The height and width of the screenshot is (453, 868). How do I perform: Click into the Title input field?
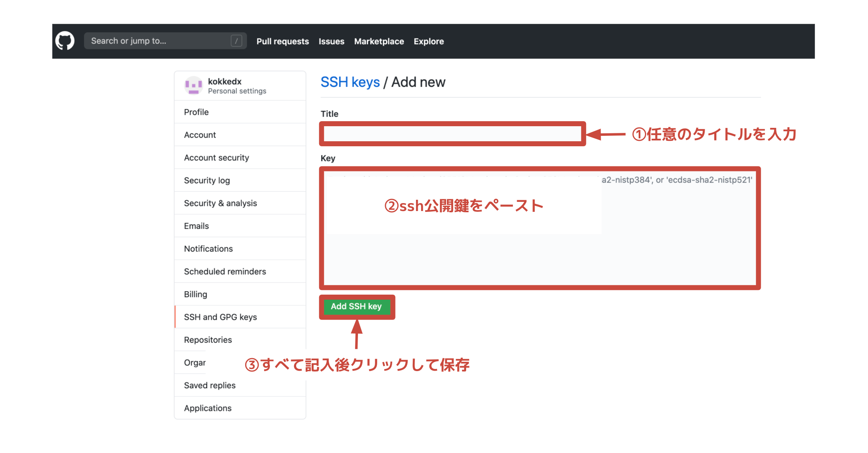[452, 134]
